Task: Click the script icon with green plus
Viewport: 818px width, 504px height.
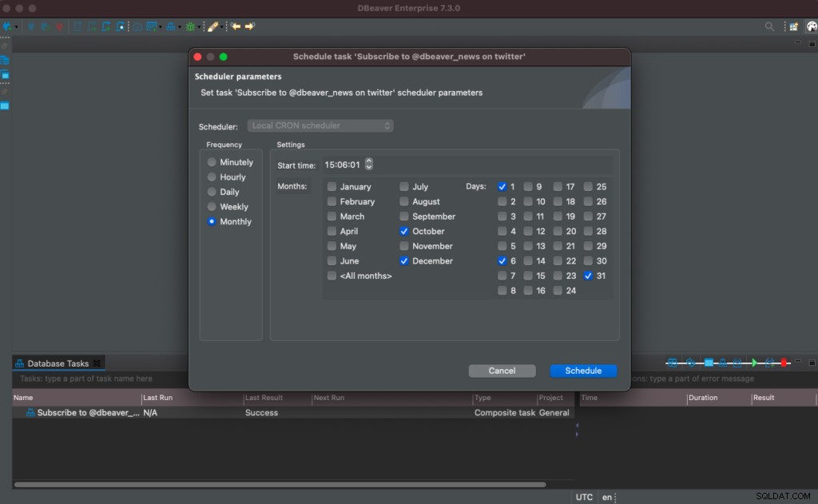Action: click(x=106, y=26)
